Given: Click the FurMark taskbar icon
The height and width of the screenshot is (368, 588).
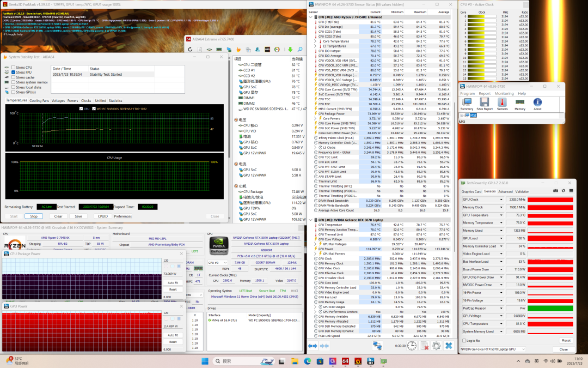Looking at the screenshot, I should tap(358, 361).
